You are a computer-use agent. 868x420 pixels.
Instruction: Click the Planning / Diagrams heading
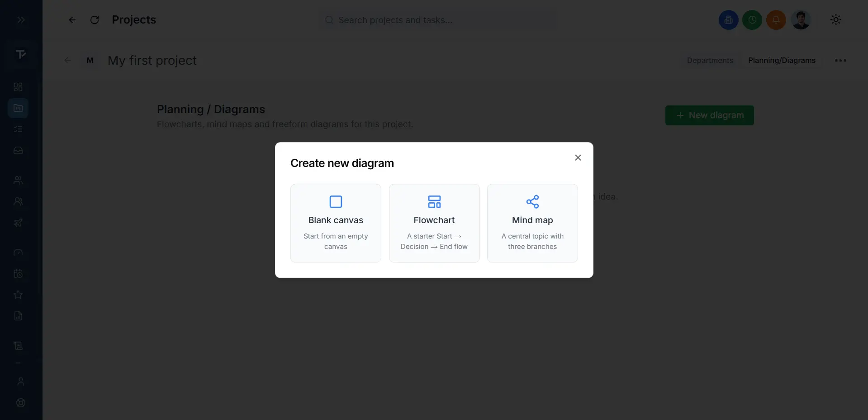[x=211, y=109]
